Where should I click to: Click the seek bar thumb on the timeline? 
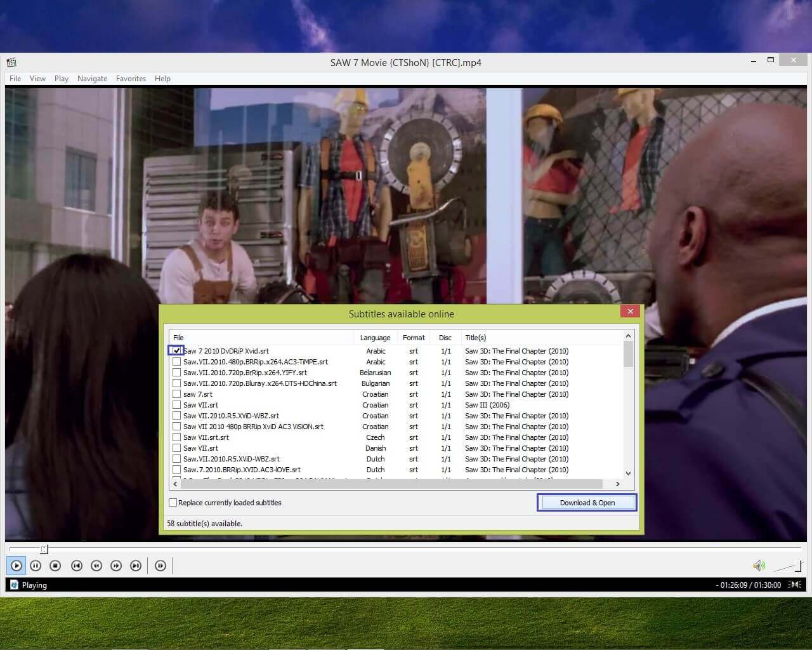tap(44, 549)
